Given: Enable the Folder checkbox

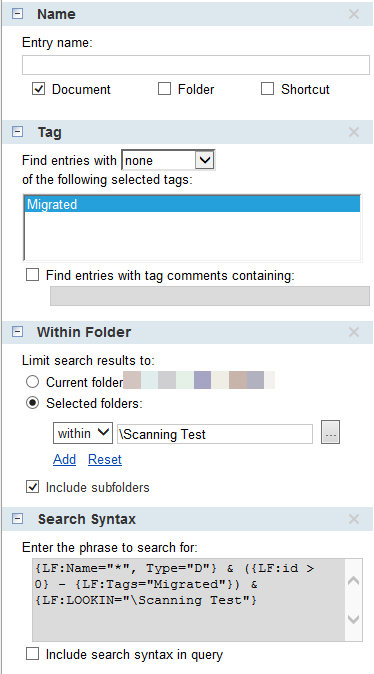Looking at the screenshot, I should [x=164, y=89].
